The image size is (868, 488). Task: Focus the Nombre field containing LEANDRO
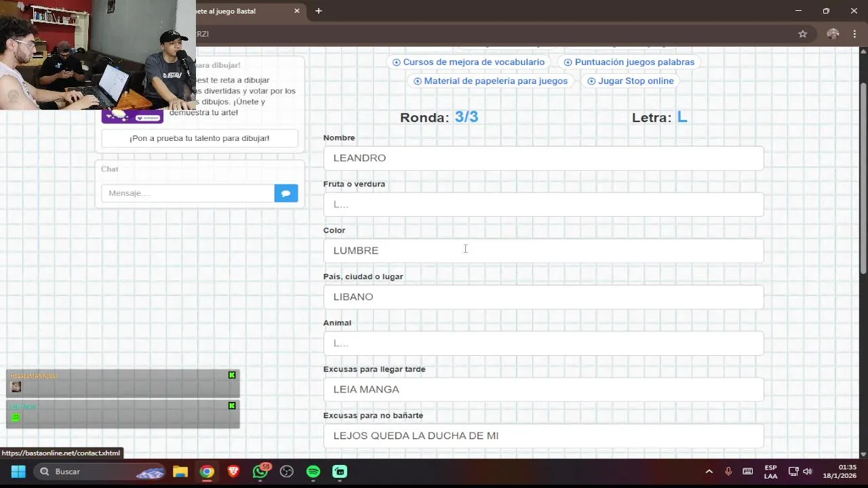tap(543, 158)
